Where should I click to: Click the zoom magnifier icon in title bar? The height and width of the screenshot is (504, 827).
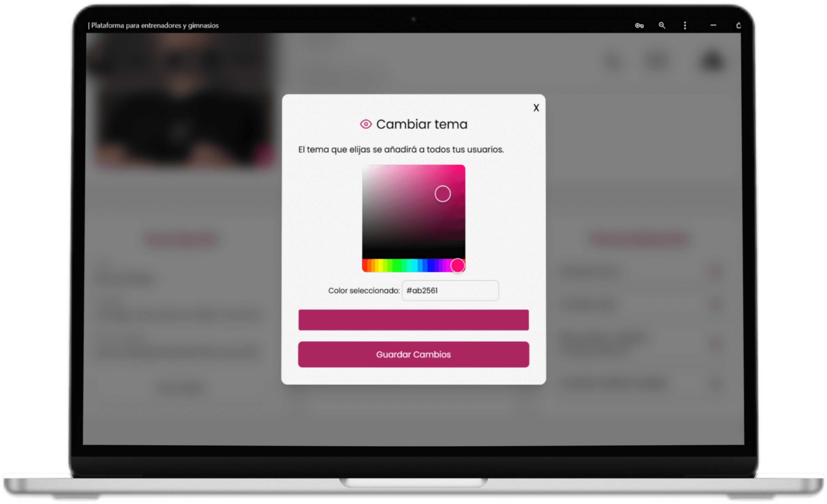(662, 25)
